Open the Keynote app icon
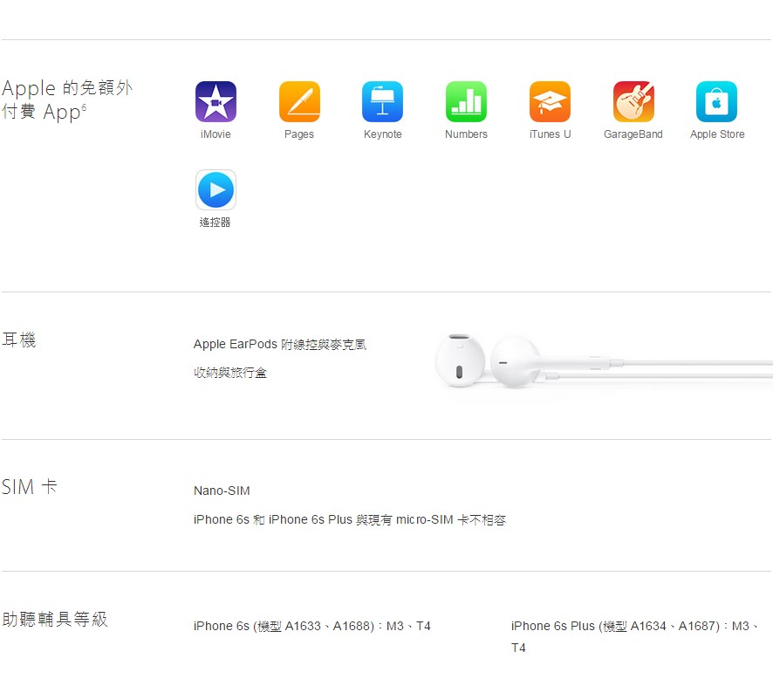Image resolution: width=773 pixels, height=700 pixels. pos(382,101)
